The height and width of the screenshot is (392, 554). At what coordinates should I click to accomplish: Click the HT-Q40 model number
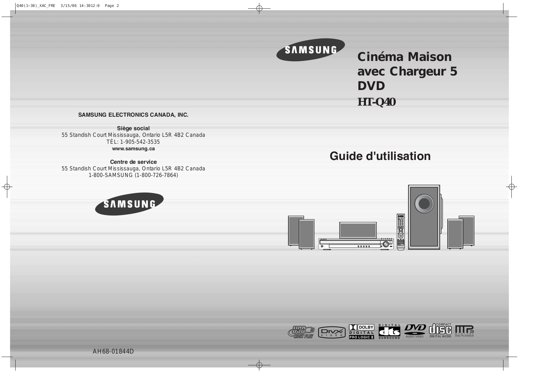376,102
